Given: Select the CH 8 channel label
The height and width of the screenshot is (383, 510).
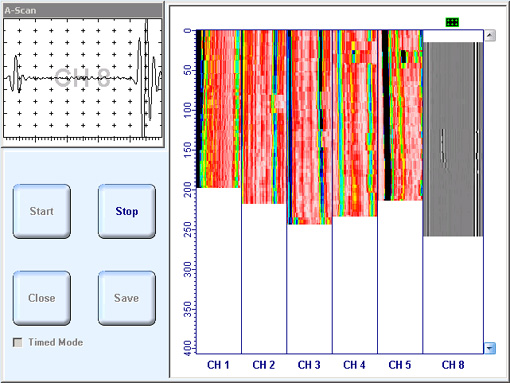Looking at the screenshot, I should [453, 365].
